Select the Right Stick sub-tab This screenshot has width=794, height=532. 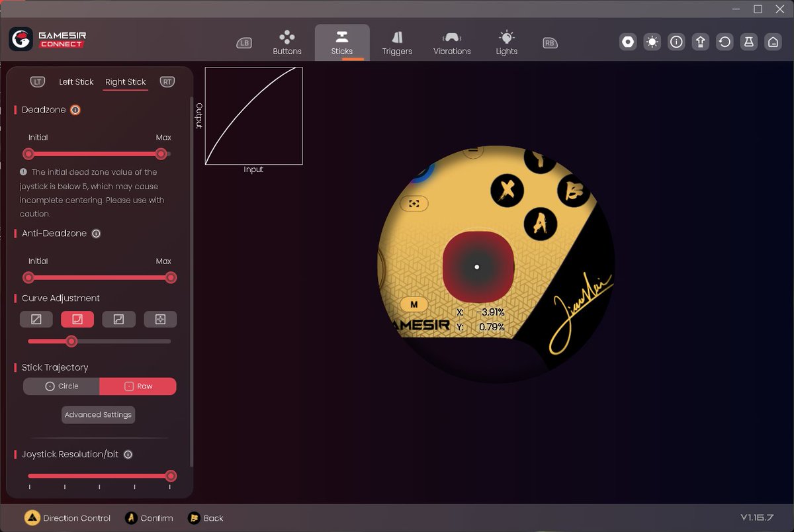coord(125,82)
